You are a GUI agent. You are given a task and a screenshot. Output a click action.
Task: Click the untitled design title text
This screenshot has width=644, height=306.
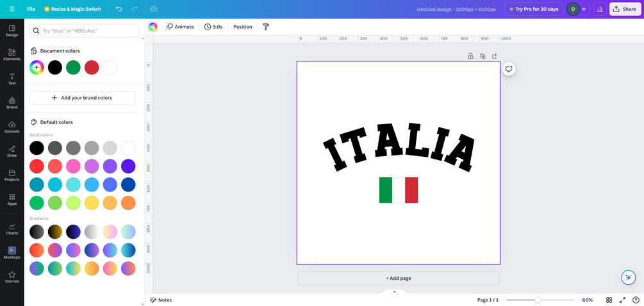tap(456, 9)
